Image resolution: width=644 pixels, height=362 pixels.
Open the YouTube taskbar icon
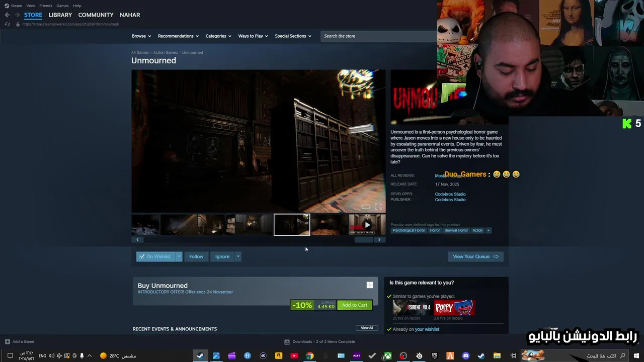pyautogui.click(x=294, y=356)
